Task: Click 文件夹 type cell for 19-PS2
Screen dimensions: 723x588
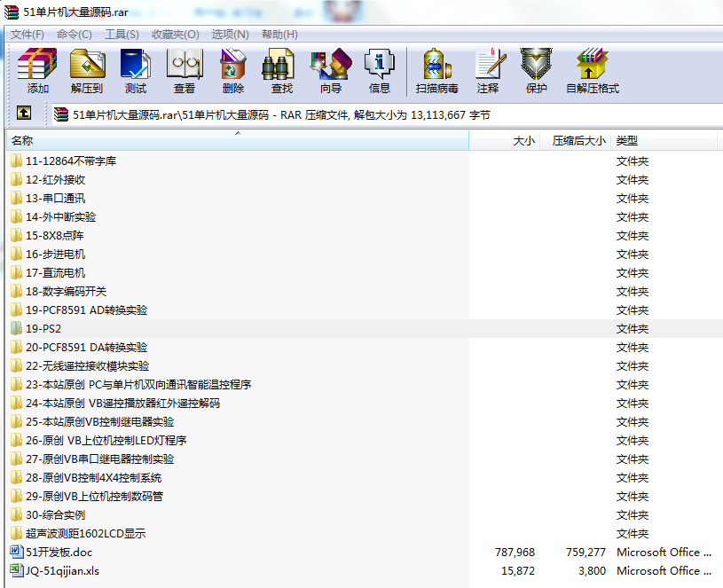Action: (633, 328)
